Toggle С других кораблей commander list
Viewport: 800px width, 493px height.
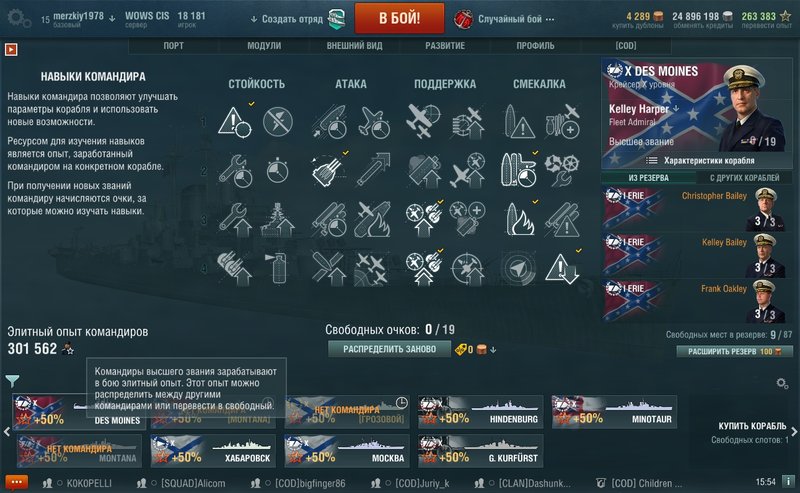click(744, 178)
